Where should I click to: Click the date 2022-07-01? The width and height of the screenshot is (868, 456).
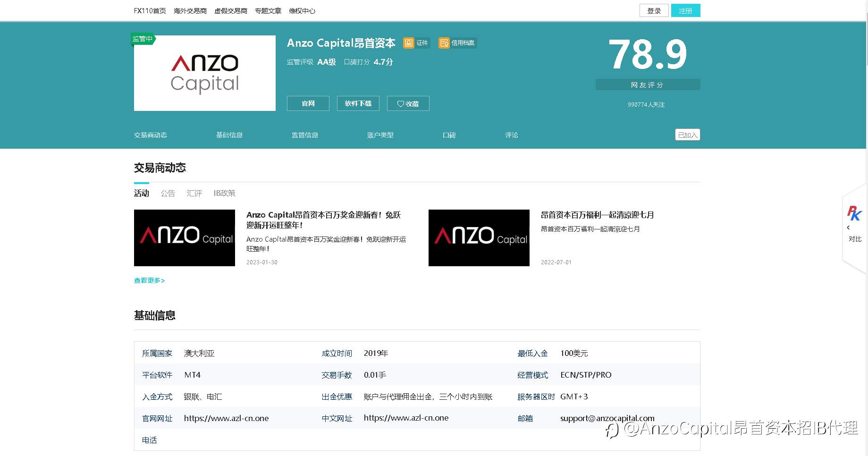coord(556,262)
